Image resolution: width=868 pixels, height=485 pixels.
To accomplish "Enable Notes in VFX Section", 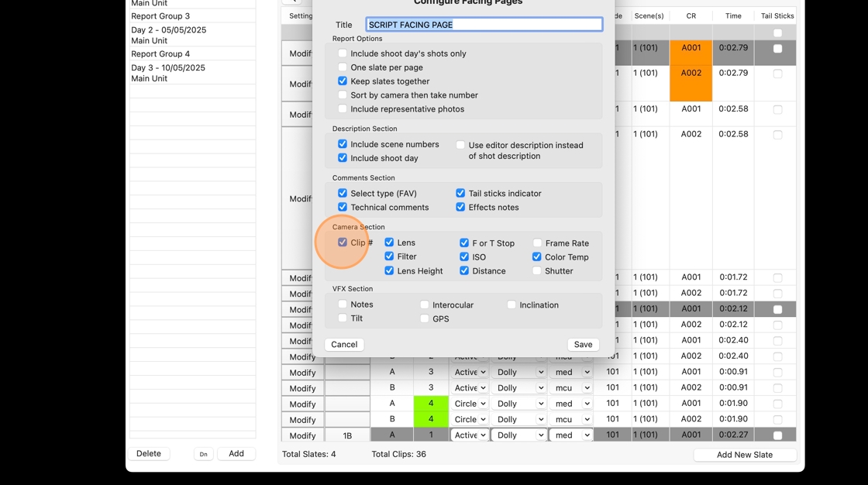I will (x=343, y=304).
